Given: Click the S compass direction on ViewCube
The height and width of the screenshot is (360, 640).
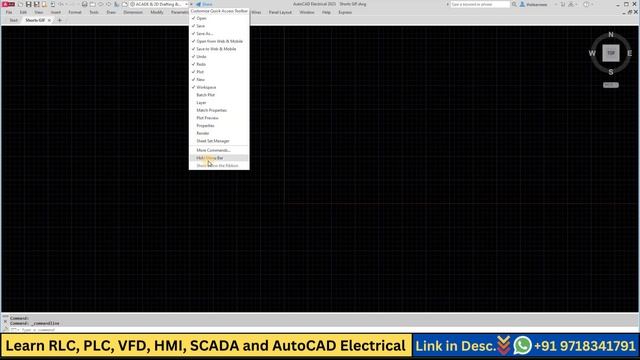Looking at the screenshot, I should 611,72.
